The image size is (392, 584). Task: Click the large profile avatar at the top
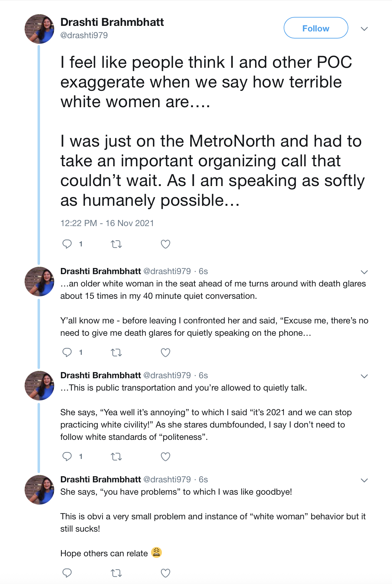[x=39, y=29]
